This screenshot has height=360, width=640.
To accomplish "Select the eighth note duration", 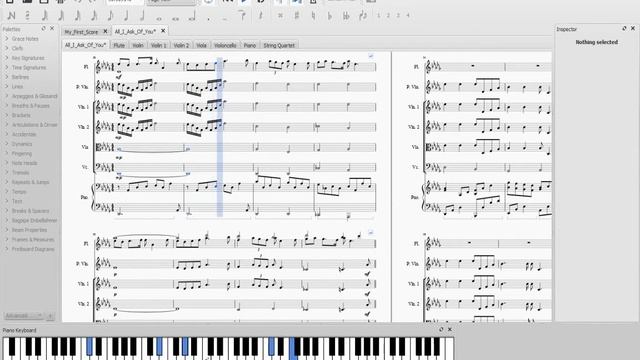I will pos(110,16).
